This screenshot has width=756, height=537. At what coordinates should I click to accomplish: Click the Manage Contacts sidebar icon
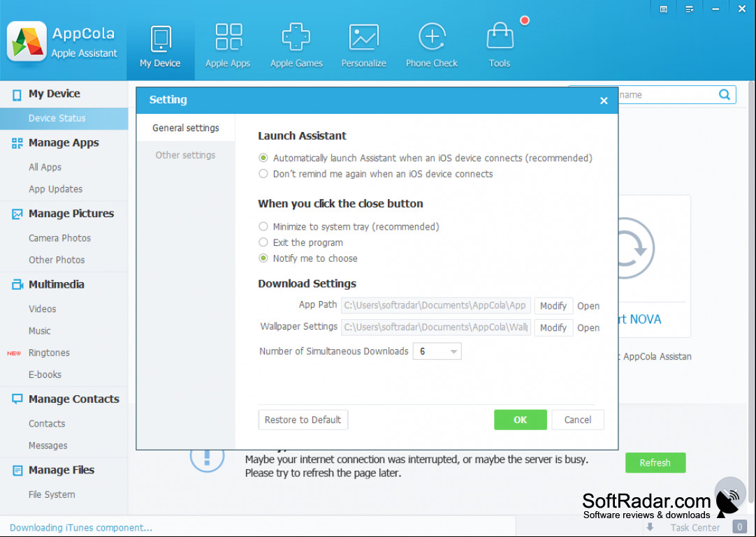[17, 399]
